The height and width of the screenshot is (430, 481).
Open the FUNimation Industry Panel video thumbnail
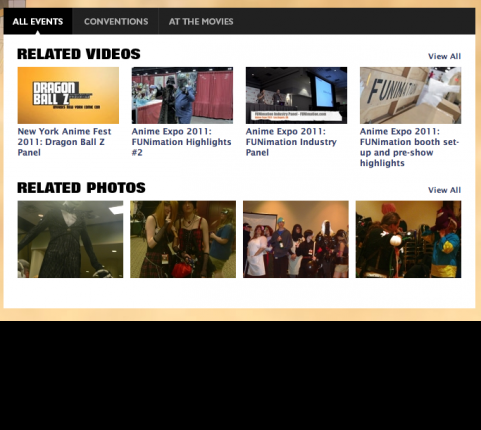pyautogui.click(x=296, y=95)
